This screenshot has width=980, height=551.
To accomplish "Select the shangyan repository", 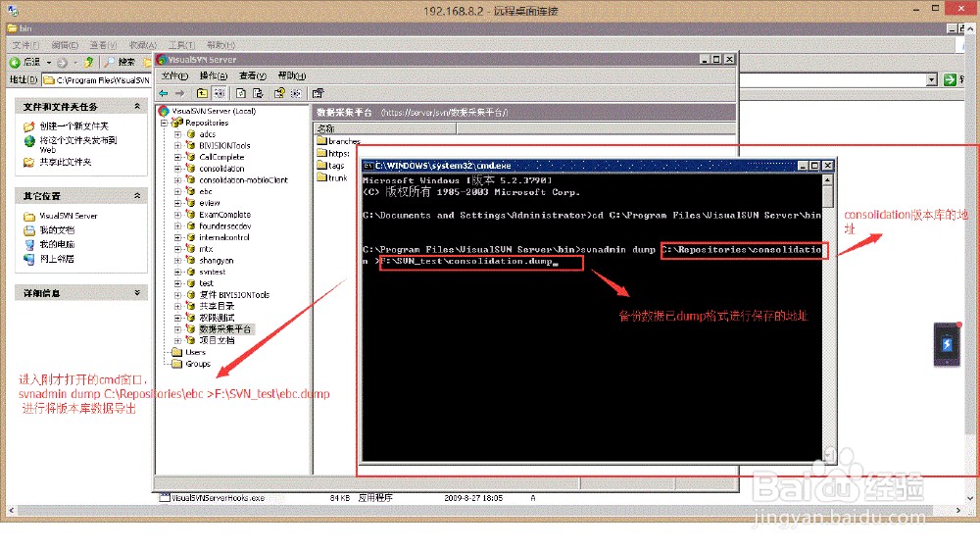I will coord(217,260).
